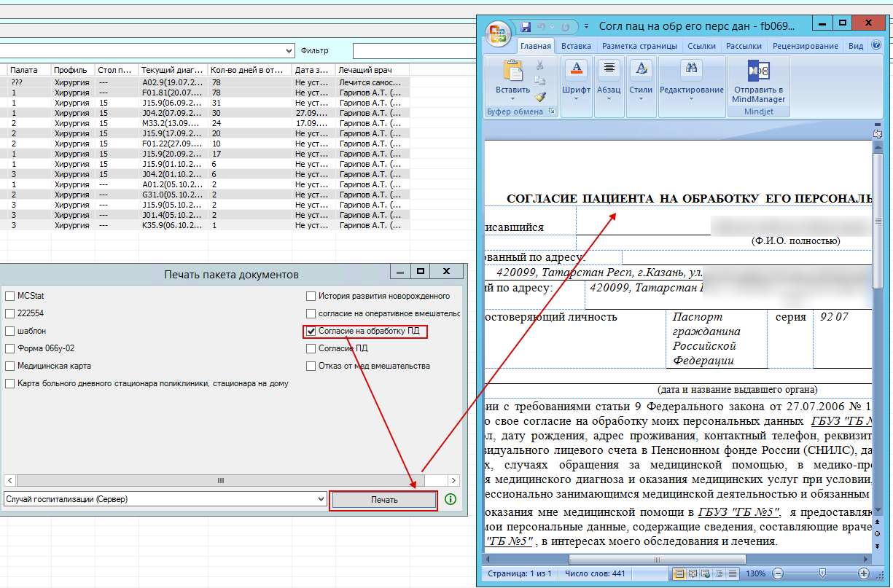
Task: Select the row with diagnosis K35.9
Action: [x=205, y=226]
